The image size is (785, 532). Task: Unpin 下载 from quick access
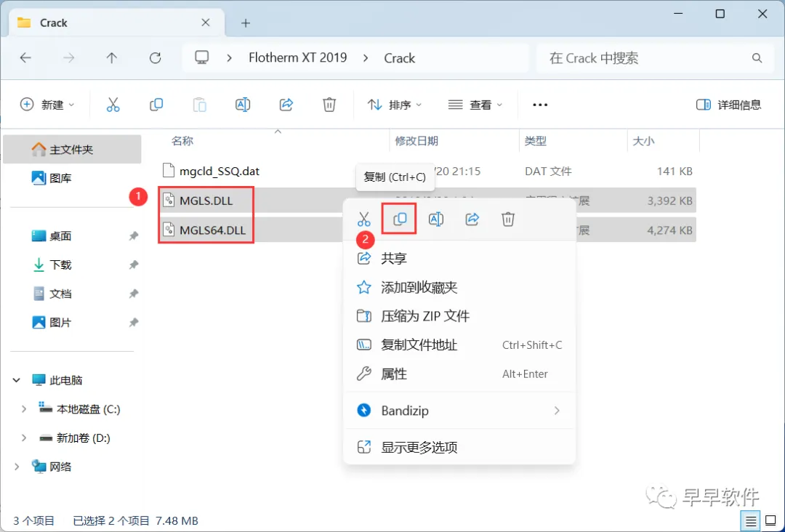point(134,265)
